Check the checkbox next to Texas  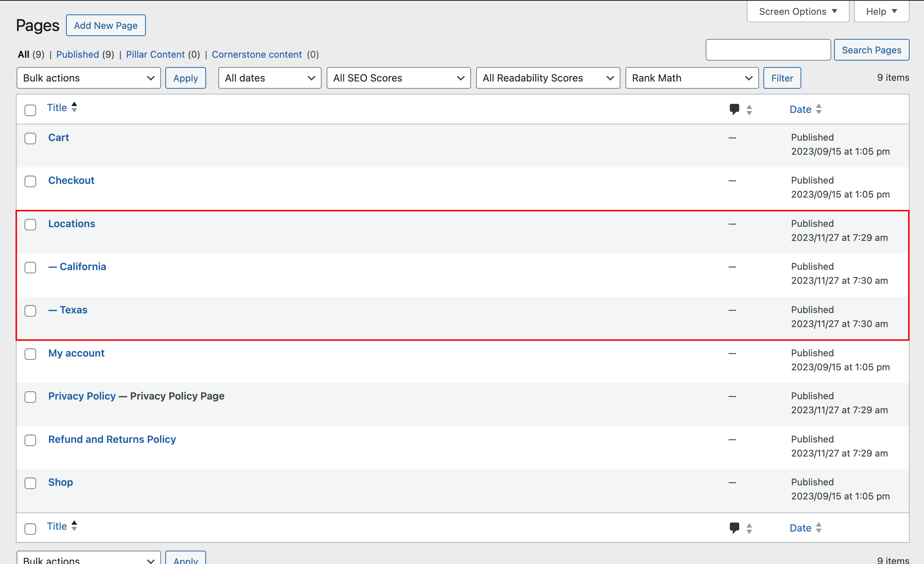(30, 310)
